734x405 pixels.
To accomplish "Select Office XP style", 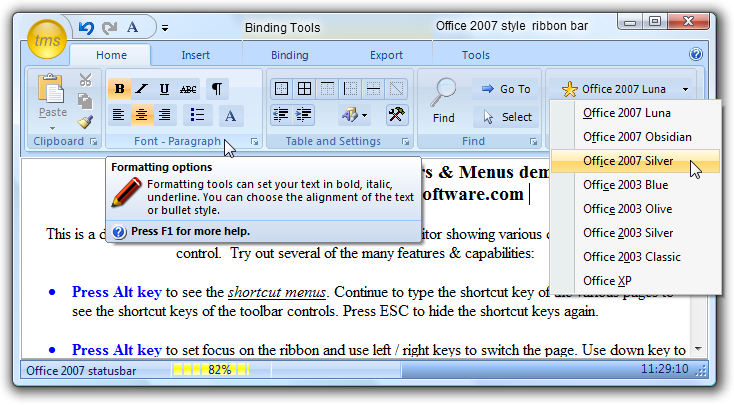I will click(635, 280).
